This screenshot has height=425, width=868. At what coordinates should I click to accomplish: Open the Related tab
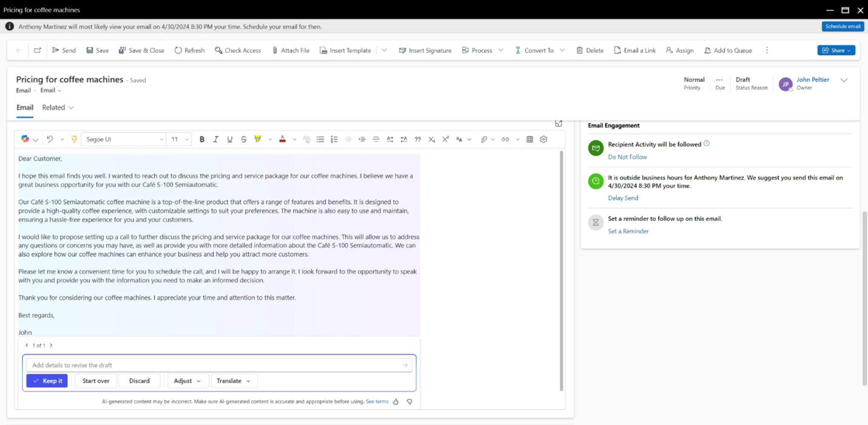point(58,107)
